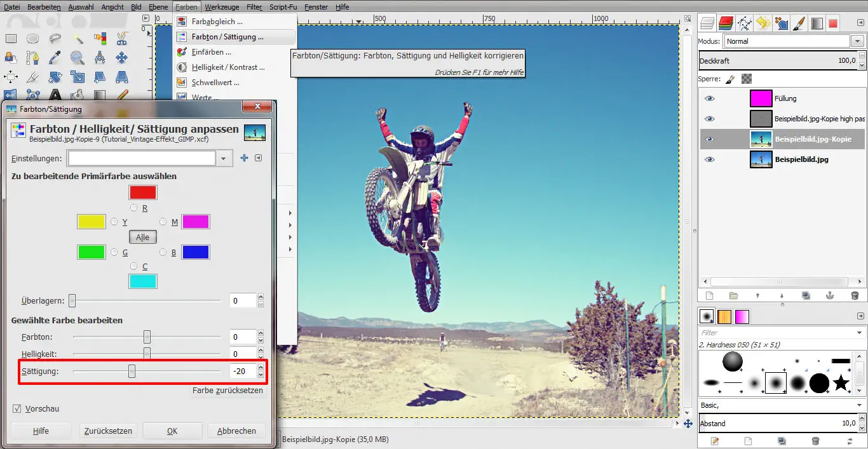Open the brush Filter dropdown
Image resolution: width=868 pixels, height=449 pixels.
click(x=859, y=332)
